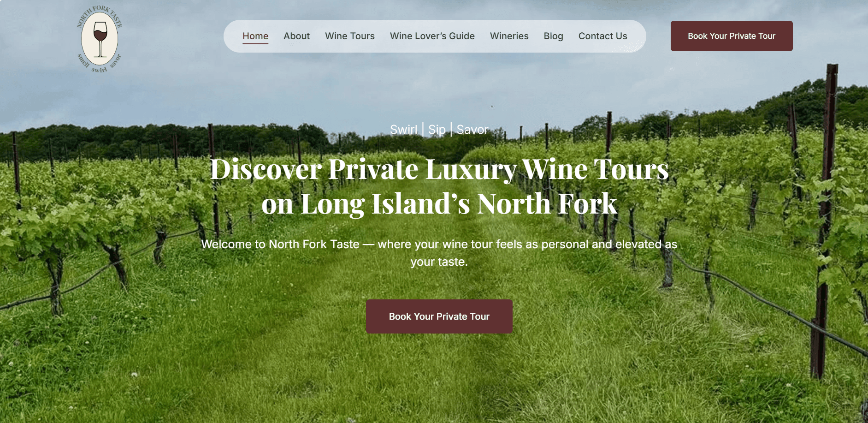Click the North Fork Taste wine glass logo
The width and height of the screenshot is (868, 423).
click(100, 39)
